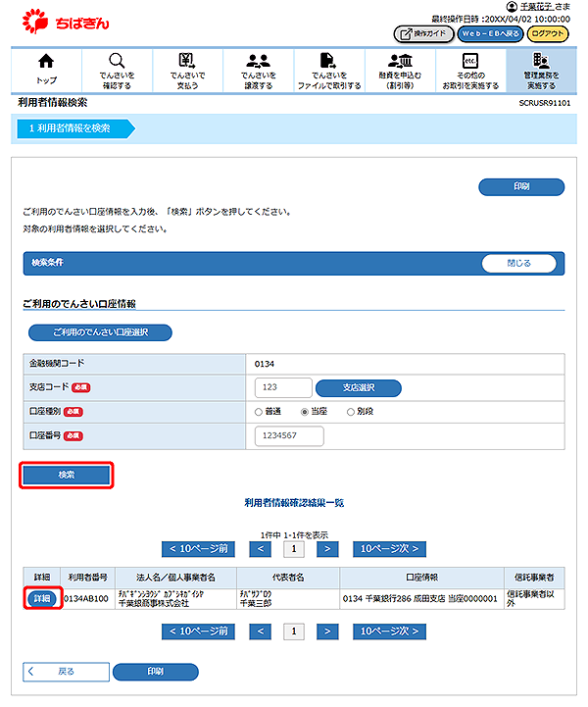This screenshot has height=707, width=588.
Task: Select 普通 account type radio
Action: 258,412
